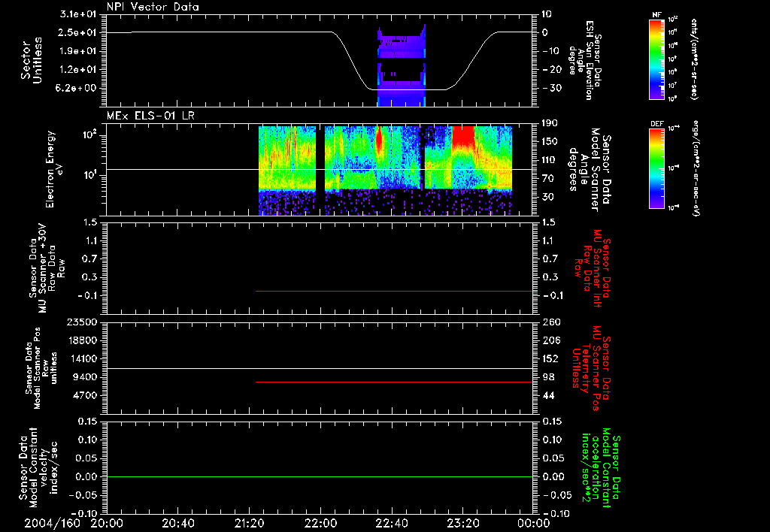Select the DEF rainbow color bar
The width and height of the screenshot is (770, 532).
(656, 168)
